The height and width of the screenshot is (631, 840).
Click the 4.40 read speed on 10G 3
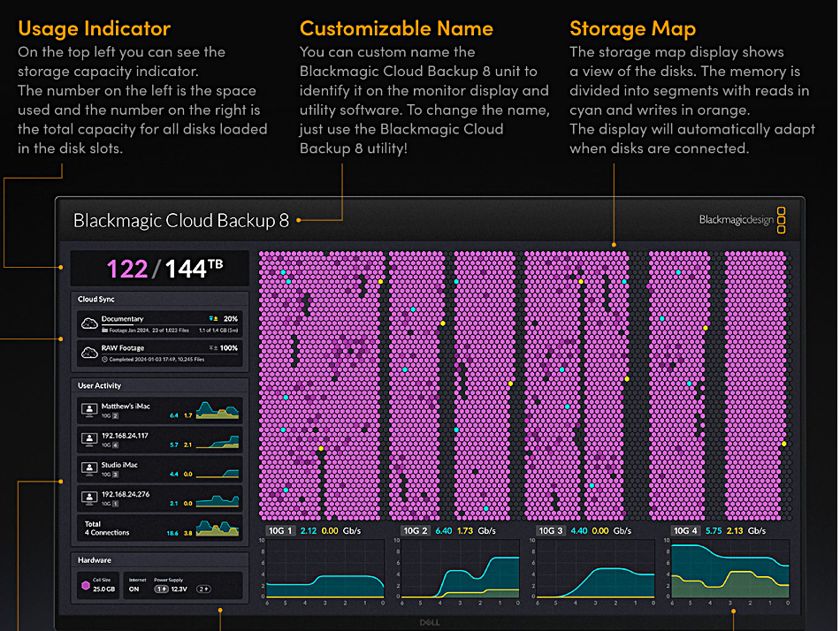(x=579, y=531)
